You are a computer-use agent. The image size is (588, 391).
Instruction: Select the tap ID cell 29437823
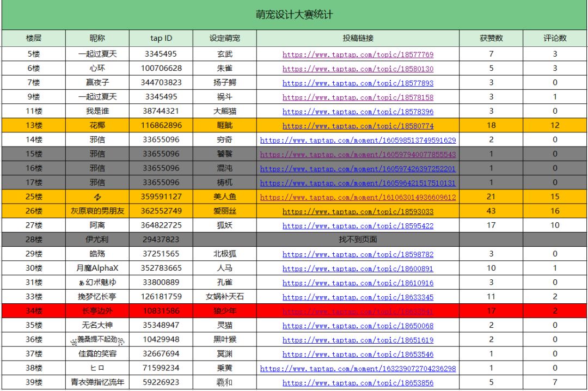coord(161,240)
